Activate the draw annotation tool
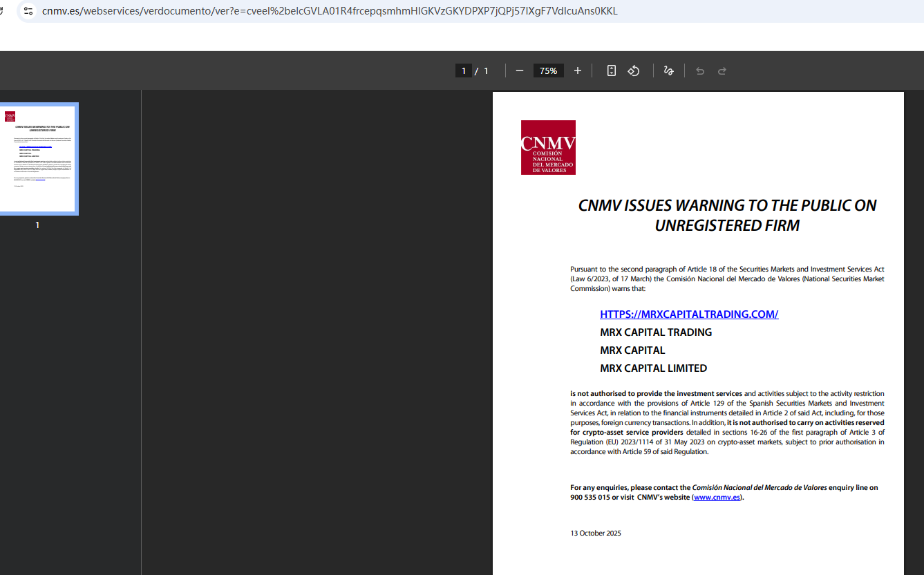 [x=668, y=70]
